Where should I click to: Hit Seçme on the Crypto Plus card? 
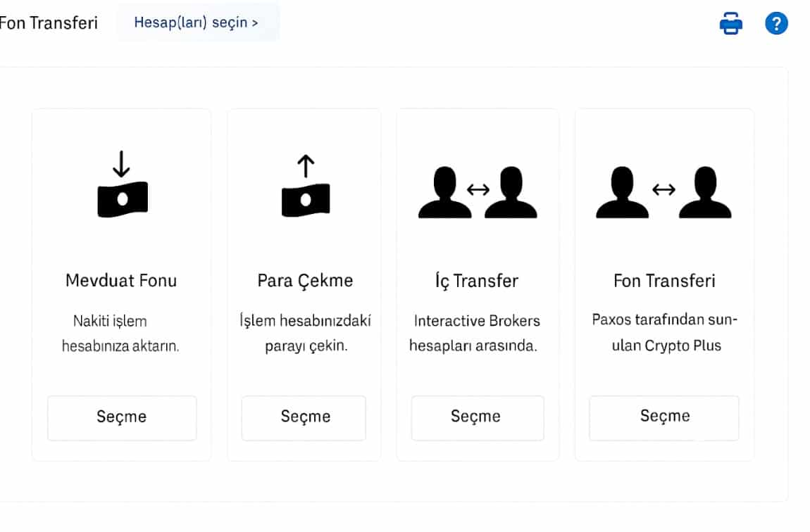(663, 417)
